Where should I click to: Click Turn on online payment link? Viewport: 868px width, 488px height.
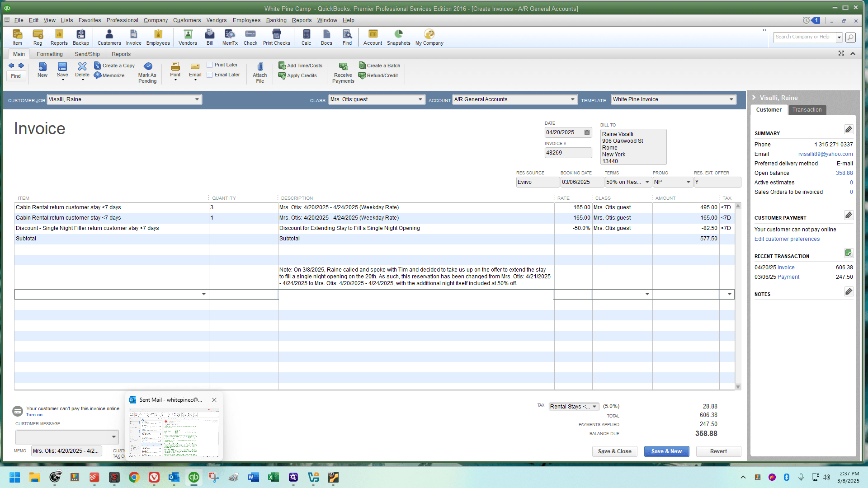pos(34,415)
